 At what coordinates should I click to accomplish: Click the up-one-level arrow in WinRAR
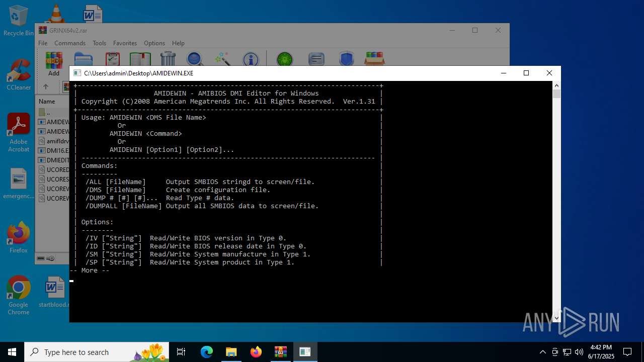[x=45, y=86]
